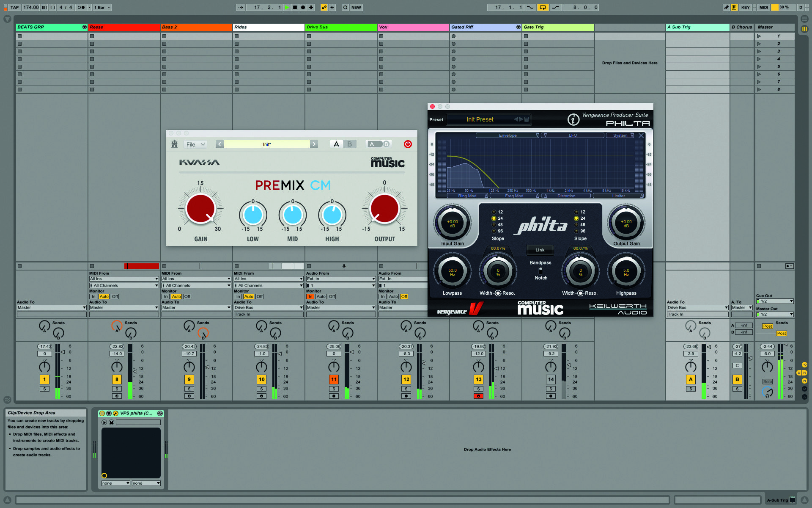Solo the Bass 2 track
This screenshot has height=508, width=812.
(189, 389)
